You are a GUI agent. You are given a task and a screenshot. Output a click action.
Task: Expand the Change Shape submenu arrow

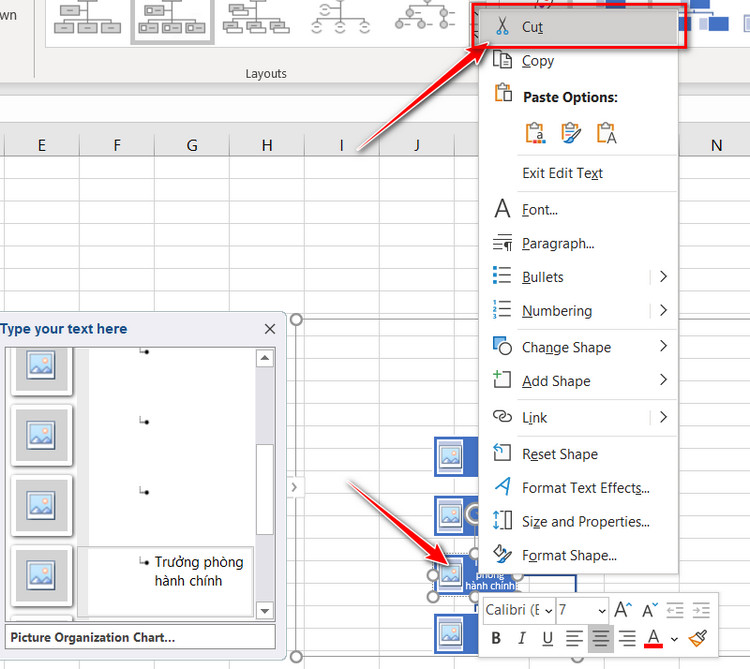click(663, 347)
